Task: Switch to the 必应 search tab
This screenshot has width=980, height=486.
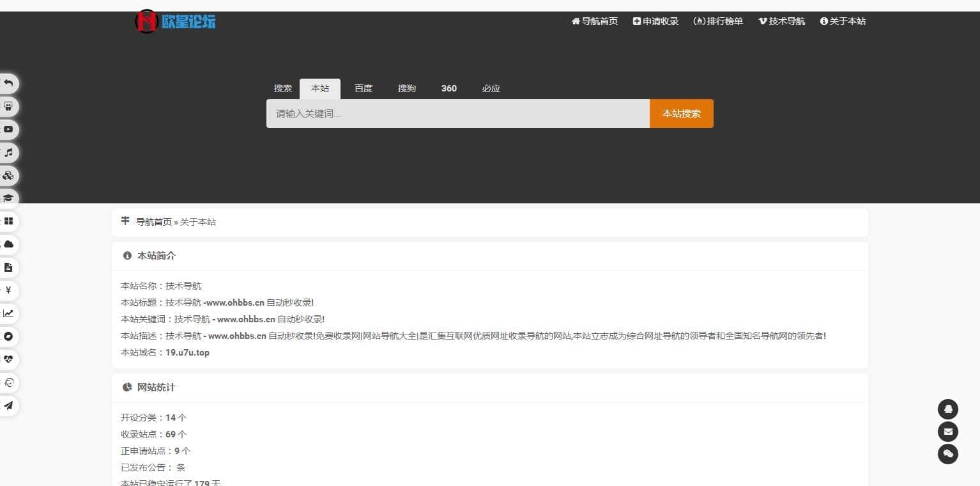Action: pos(491,88)
